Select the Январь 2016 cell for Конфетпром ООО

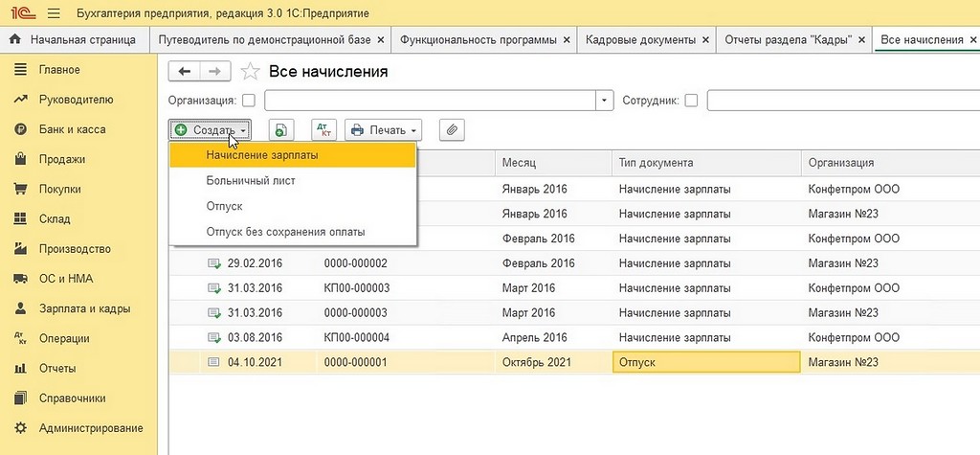point(534,189)
